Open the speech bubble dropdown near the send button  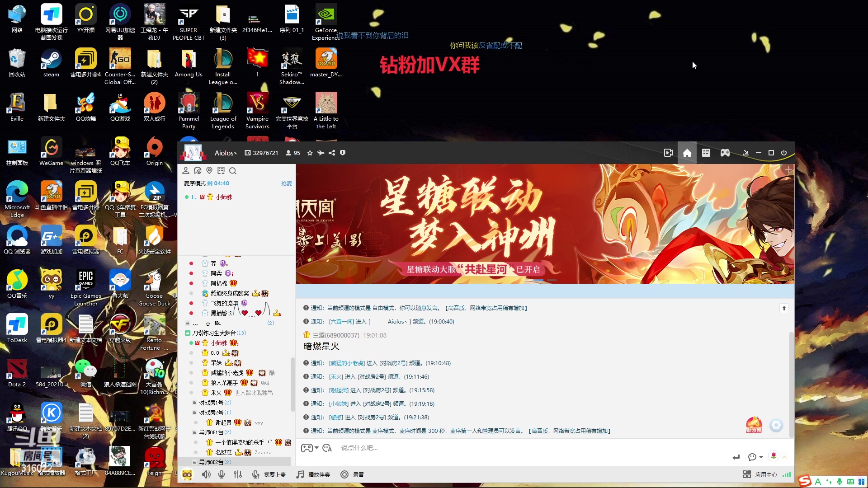coord(755,457)
